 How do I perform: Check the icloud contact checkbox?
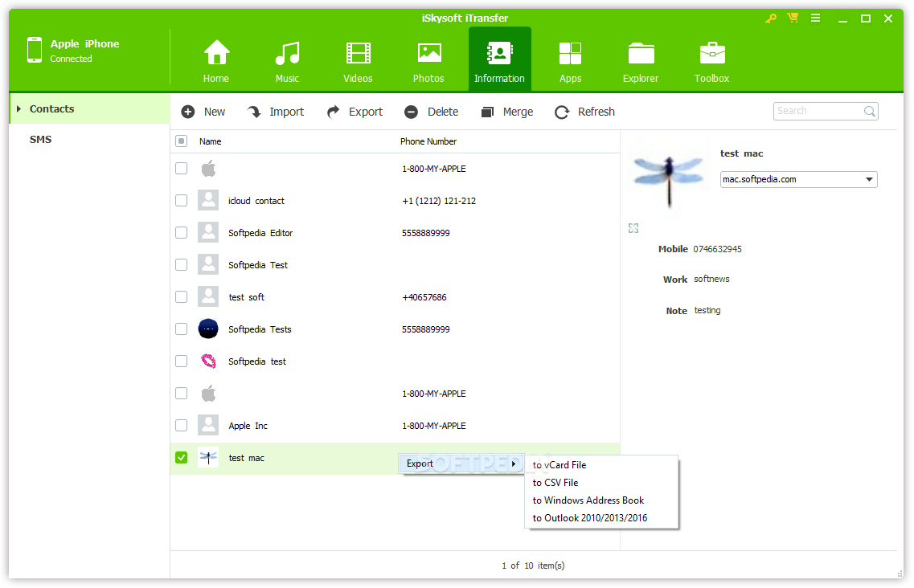(182, 201)
